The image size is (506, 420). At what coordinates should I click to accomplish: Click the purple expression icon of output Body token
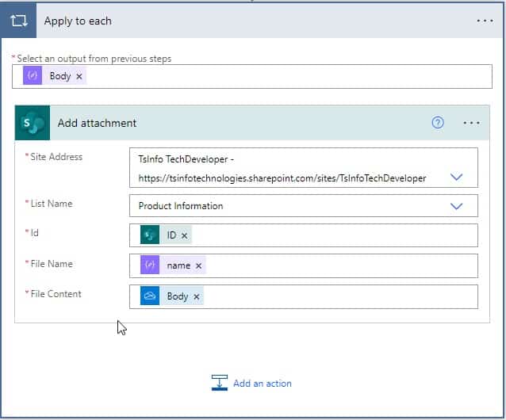(x=33, y=76)
